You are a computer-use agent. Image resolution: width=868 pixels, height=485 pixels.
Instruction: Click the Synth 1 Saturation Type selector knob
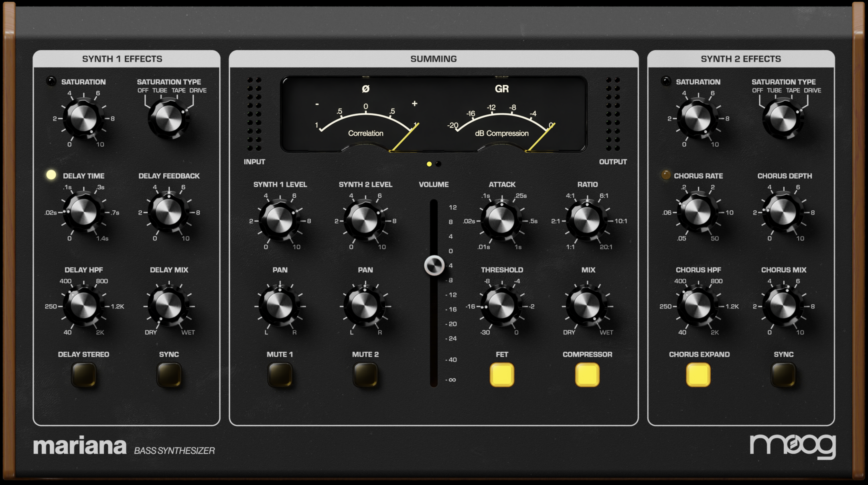click(x=168, y=118)
